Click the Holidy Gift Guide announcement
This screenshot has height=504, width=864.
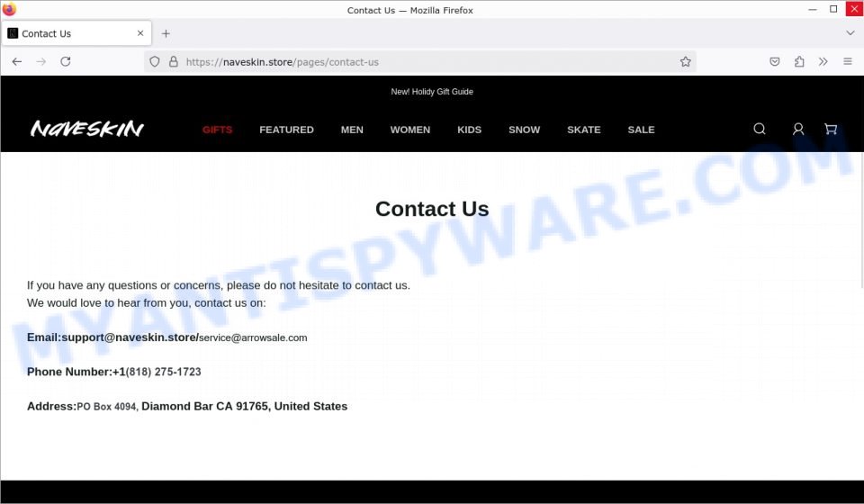(432, 92)
